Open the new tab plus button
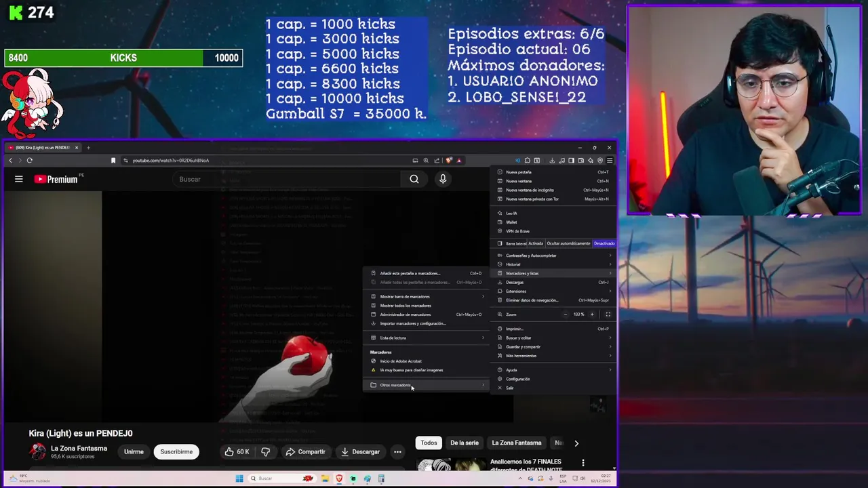This screenshot has height=488, width=868. 88,147
